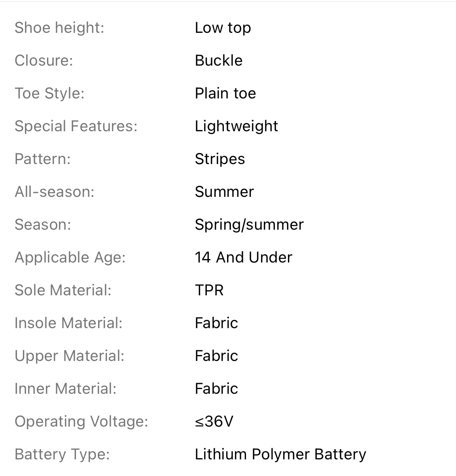Click the 'All-season:' label
The width and height of the screenshot is (456, 476).
click(x=55, y=192)
